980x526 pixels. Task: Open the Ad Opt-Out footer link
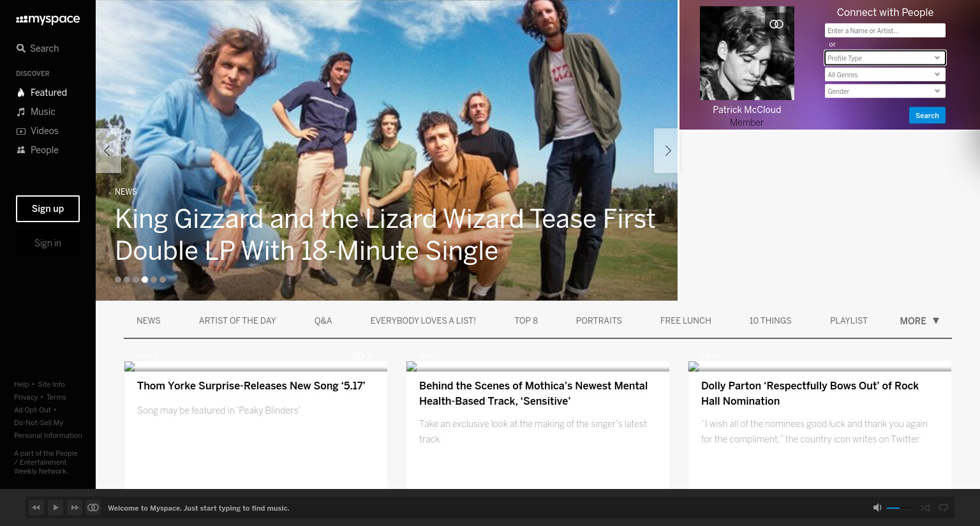click(33, 410)
